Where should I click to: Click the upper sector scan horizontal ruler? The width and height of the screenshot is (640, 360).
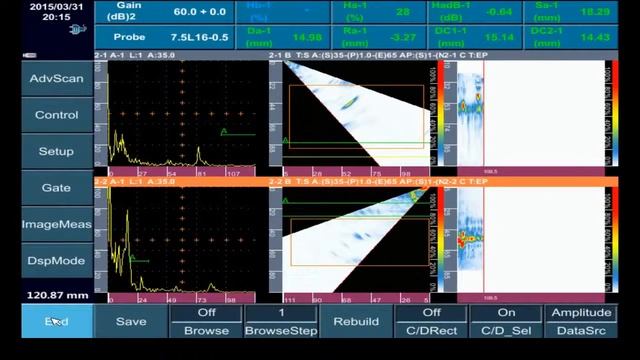tap(356, 172)
